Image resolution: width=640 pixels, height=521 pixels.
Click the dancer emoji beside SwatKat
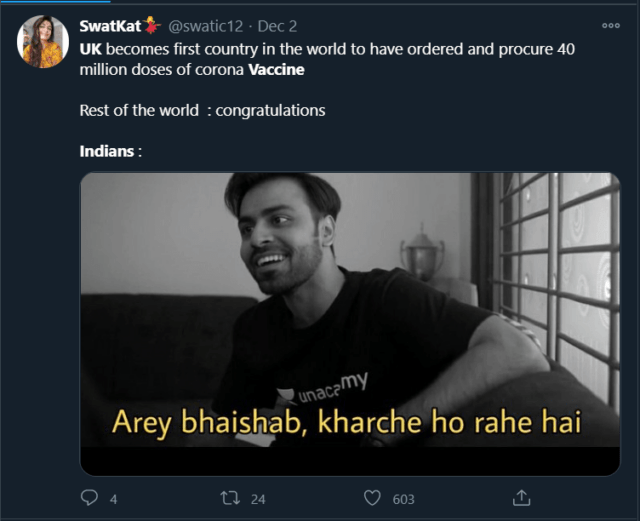pos(152,25)
